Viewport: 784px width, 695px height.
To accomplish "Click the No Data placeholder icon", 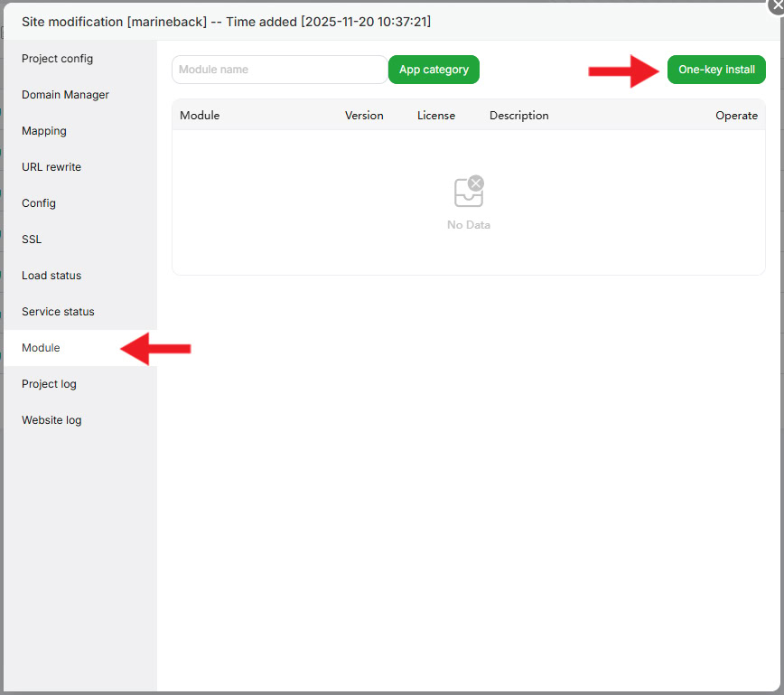I will (x=469, y=190).
